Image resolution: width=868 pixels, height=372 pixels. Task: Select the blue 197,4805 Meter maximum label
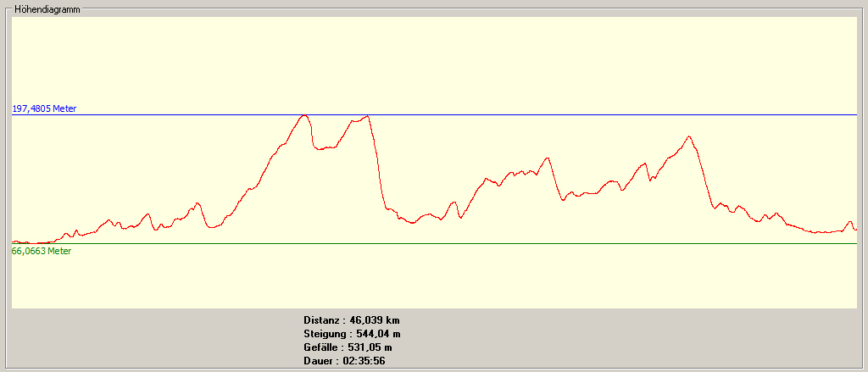pos(44,108)
